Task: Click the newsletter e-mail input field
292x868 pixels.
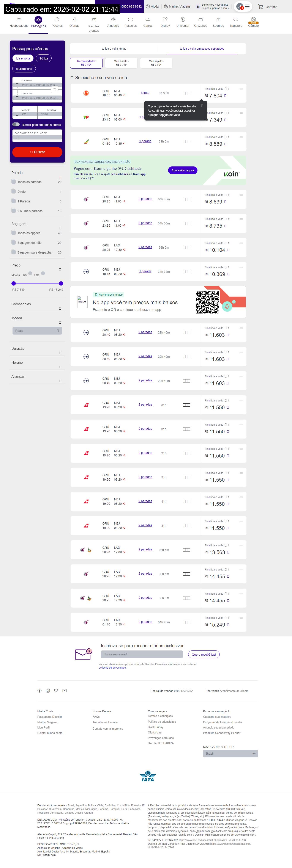Action: click(142, 654)
